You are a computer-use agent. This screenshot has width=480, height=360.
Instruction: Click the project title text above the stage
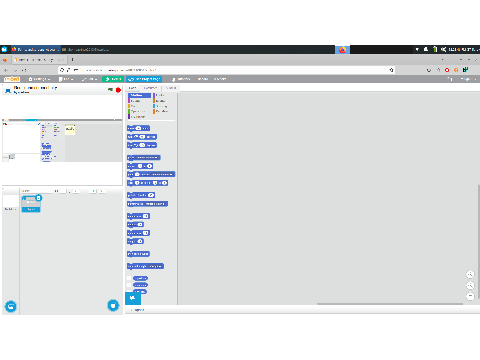point(35,88)
